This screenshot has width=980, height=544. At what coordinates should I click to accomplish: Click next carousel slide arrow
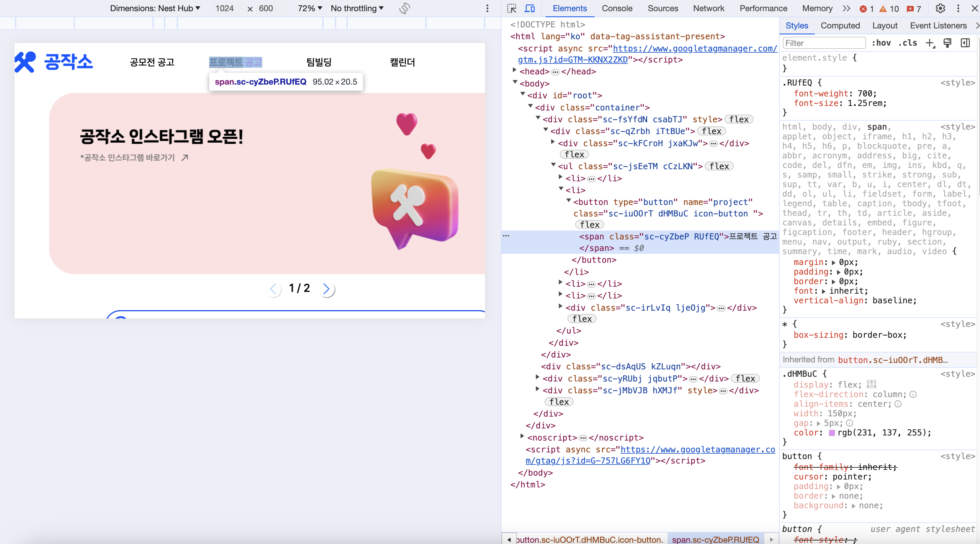pos(326,289)
